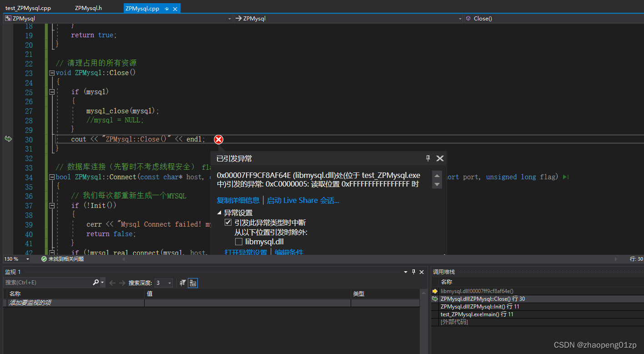Open the ZPMysql project scope dropdown
Screen dimensions: 644x354
pos(230,19)
